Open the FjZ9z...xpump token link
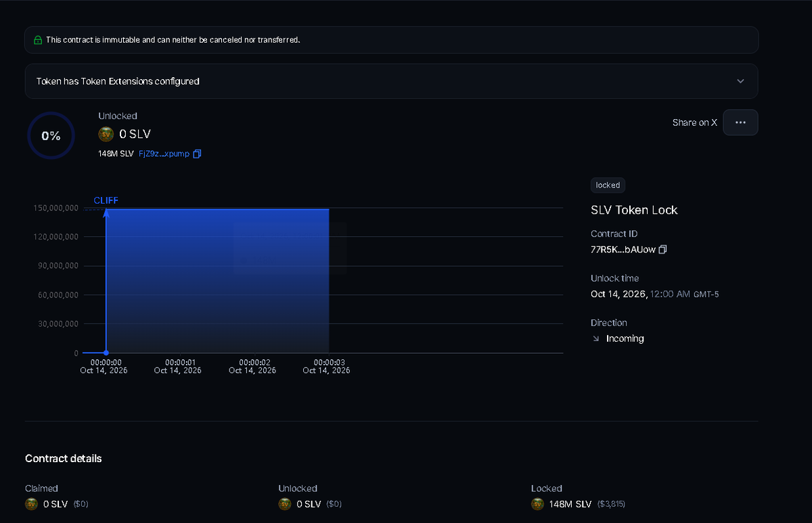 [x=164, y=154]
